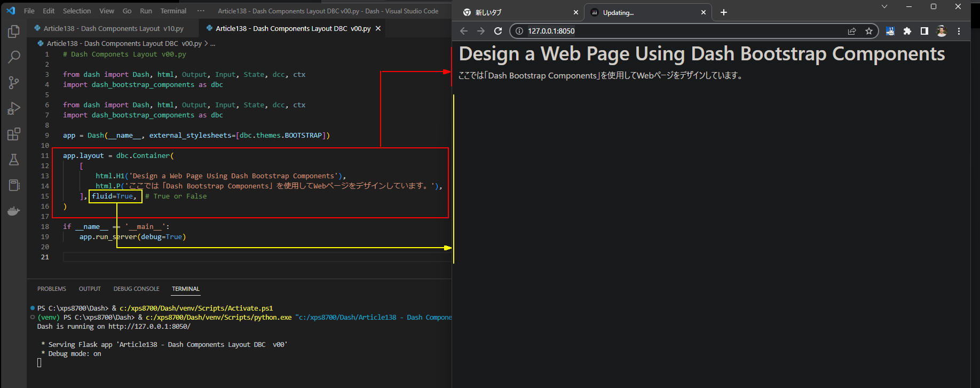Click the Japanese paragraph on web page
The image size is (980, 388).
click(x=600, y=76)
